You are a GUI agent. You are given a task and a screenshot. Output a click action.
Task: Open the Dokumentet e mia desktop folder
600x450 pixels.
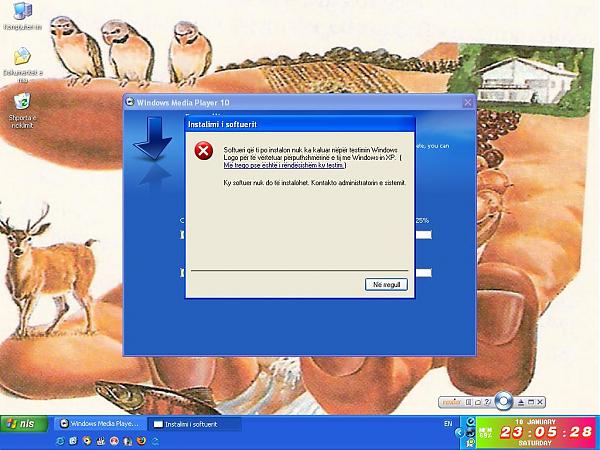click(23, 64)
